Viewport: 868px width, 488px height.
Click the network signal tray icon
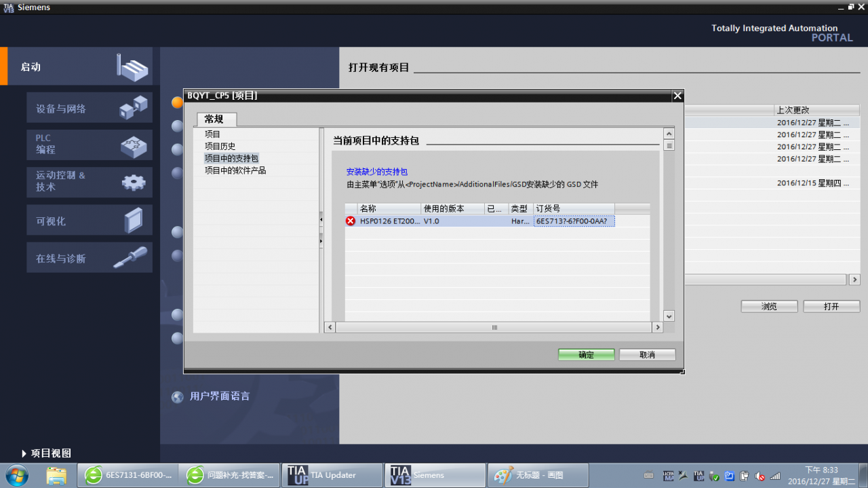pyautogui.click(x=775, y=476)
